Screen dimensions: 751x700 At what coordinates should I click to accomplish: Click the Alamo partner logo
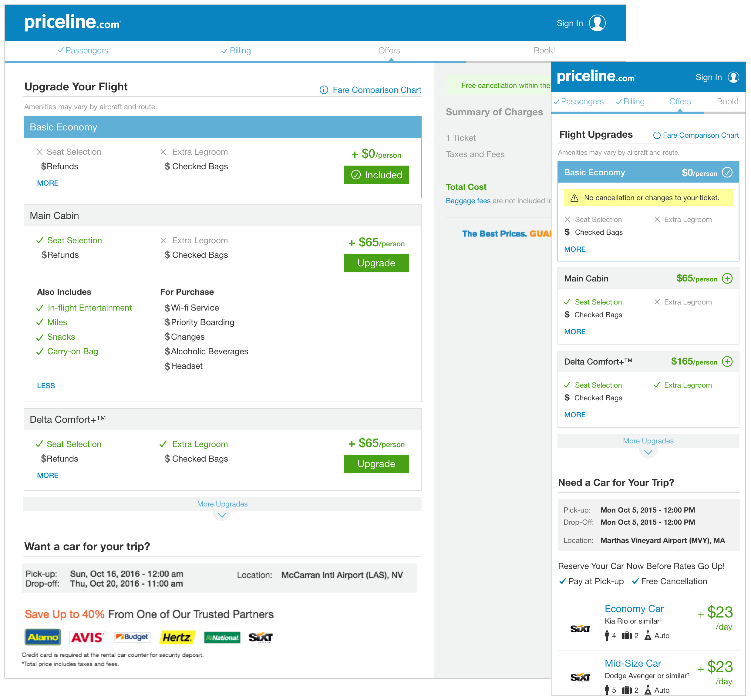(x=43, y=637)
